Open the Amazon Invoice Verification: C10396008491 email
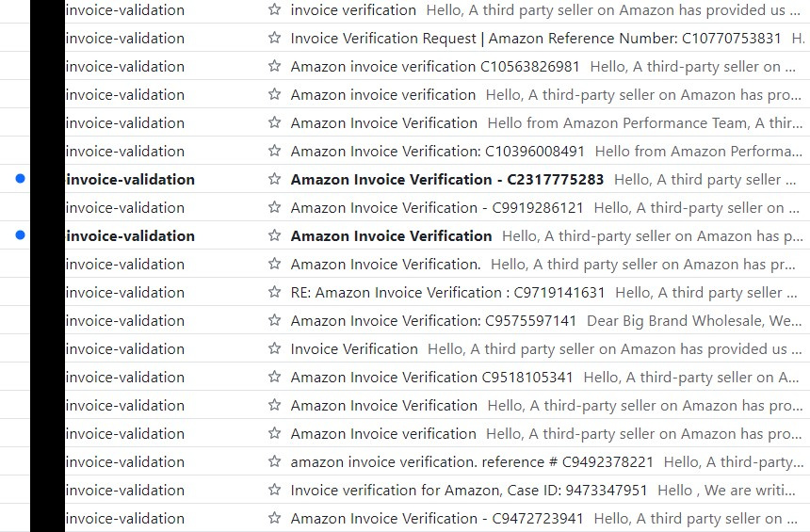This screenshot has width=810, height=532. 437,152
